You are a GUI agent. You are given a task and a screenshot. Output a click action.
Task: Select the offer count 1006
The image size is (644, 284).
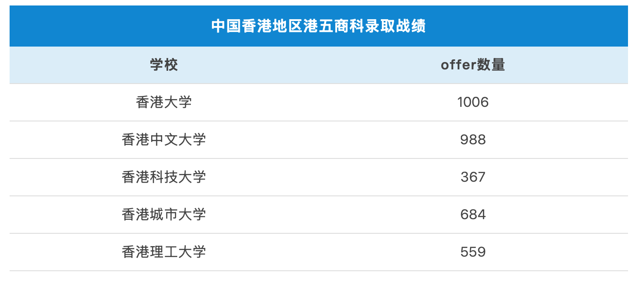point(473,102)
